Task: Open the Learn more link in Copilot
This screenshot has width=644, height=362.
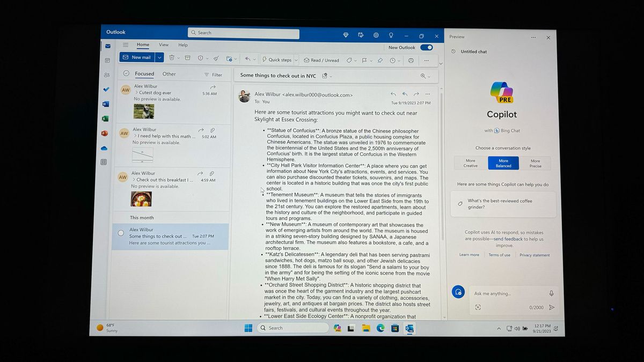Action: [x=469, y=255]
